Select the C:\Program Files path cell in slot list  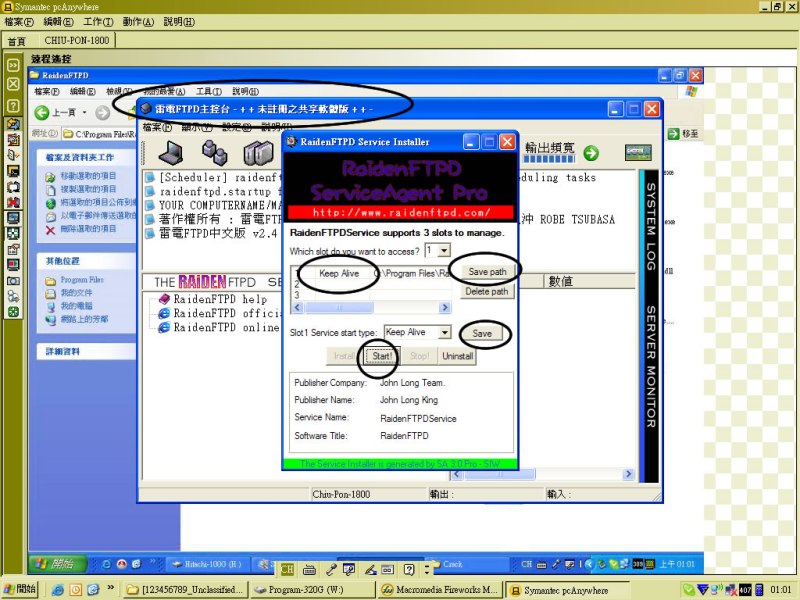pyautogui.click(x=411, y=273)
